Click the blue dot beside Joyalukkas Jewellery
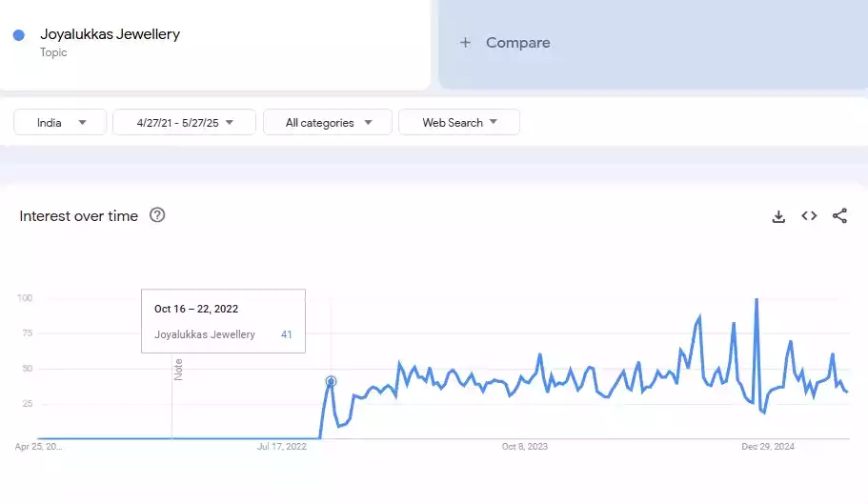868x504 pixels. 19,35
